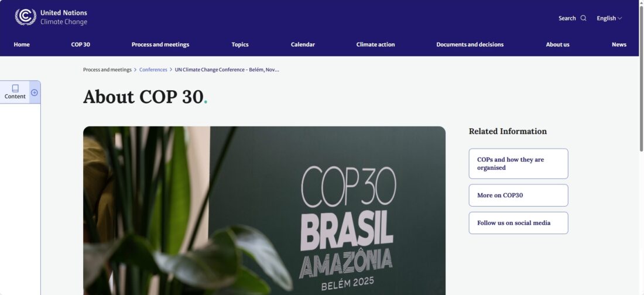Open the COP 30 menu

pyautogui.click(x=81, y=44)
